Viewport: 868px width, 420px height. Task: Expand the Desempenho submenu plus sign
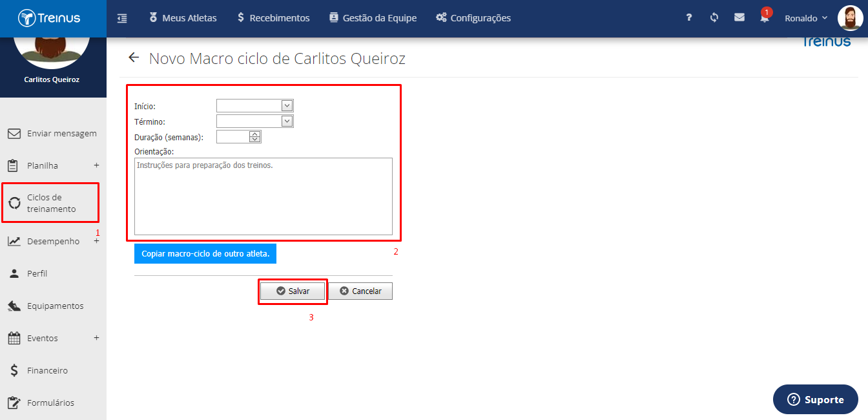tap(96, 241)
